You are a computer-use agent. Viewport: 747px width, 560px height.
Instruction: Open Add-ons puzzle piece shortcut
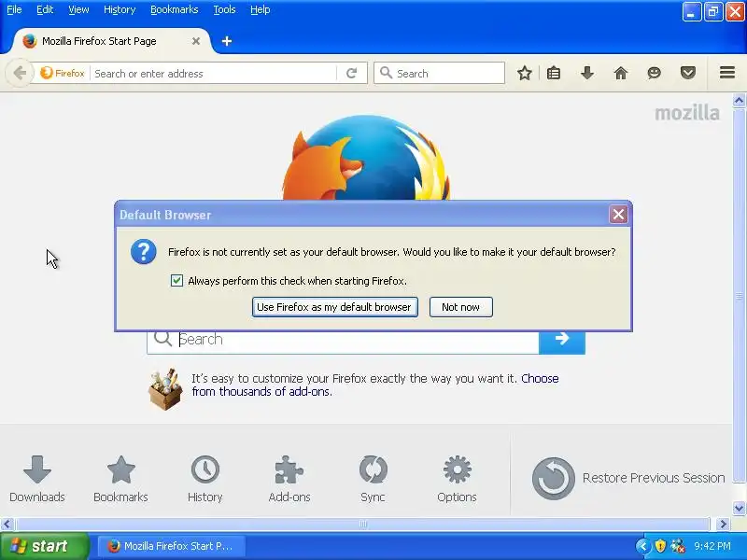pos(289,479)
